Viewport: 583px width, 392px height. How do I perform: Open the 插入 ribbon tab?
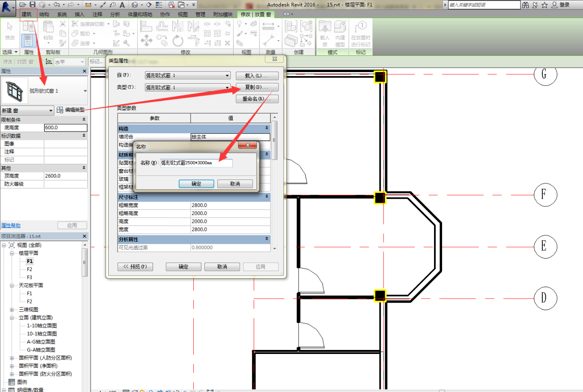click(x=80, y=14)
